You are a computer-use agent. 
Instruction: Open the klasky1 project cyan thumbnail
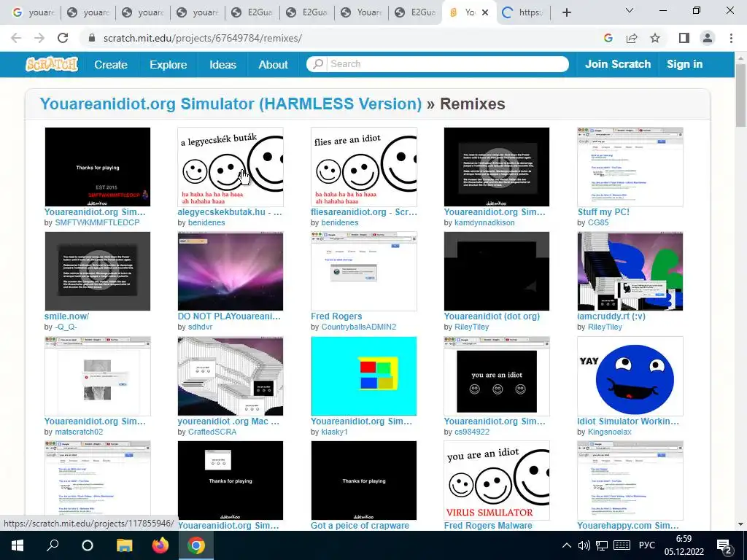[363, 376]
